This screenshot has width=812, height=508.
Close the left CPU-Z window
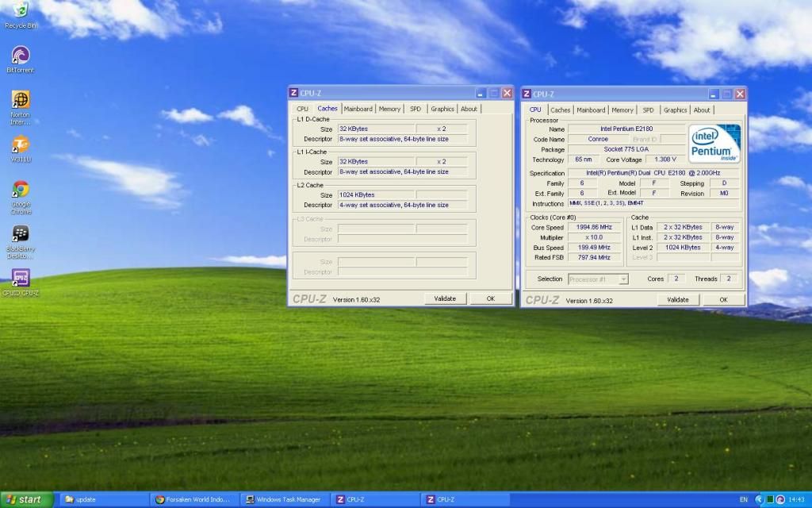507,94
